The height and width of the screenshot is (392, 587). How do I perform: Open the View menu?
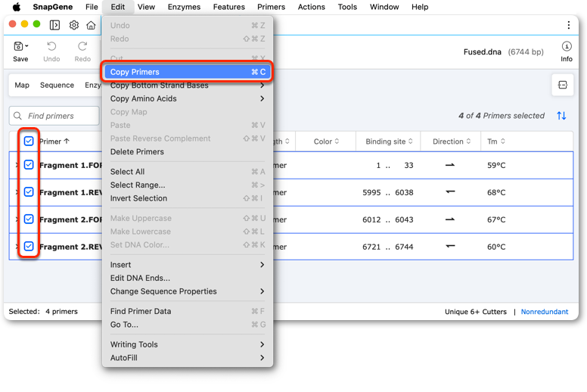coord(146,7)
